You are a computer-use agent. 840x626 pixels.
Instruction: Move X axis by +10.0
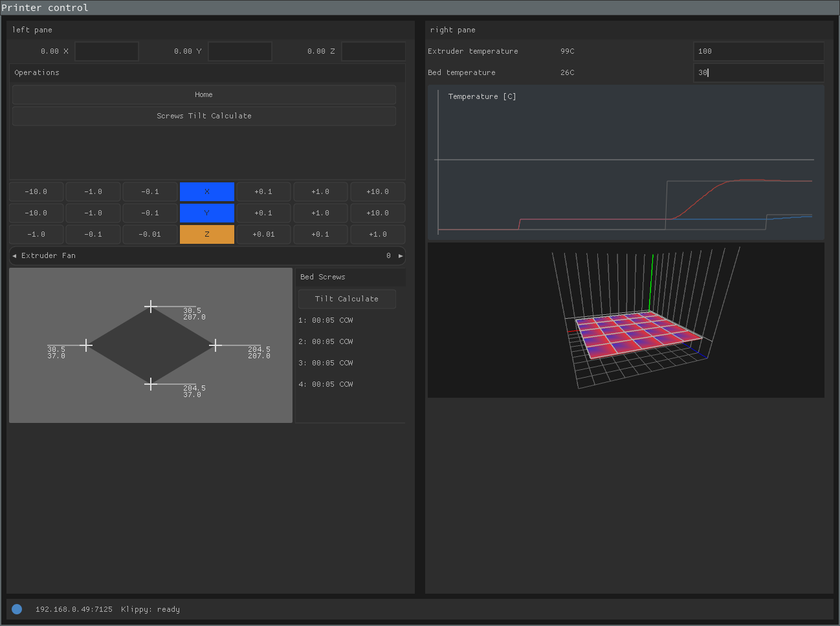tap(378, 192)
